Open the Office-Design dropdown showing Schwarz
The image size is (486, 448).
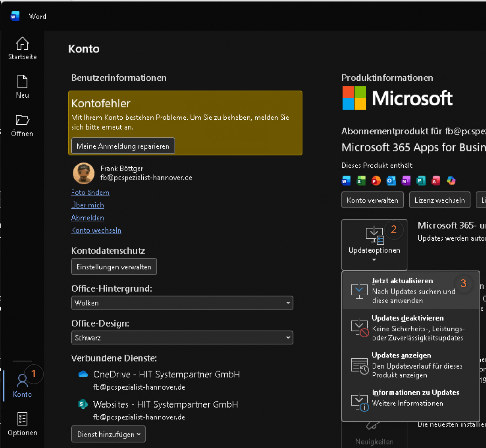pyautogui.click(x=182, y=338)
